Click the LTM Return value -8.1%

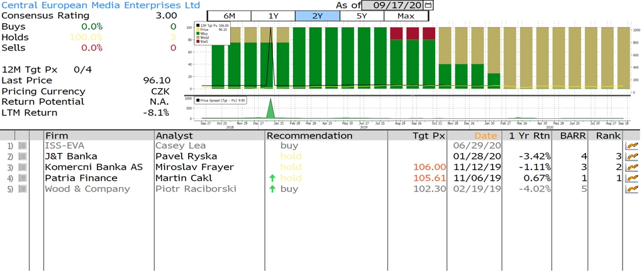pyautogui.click(x=157, y=113)
